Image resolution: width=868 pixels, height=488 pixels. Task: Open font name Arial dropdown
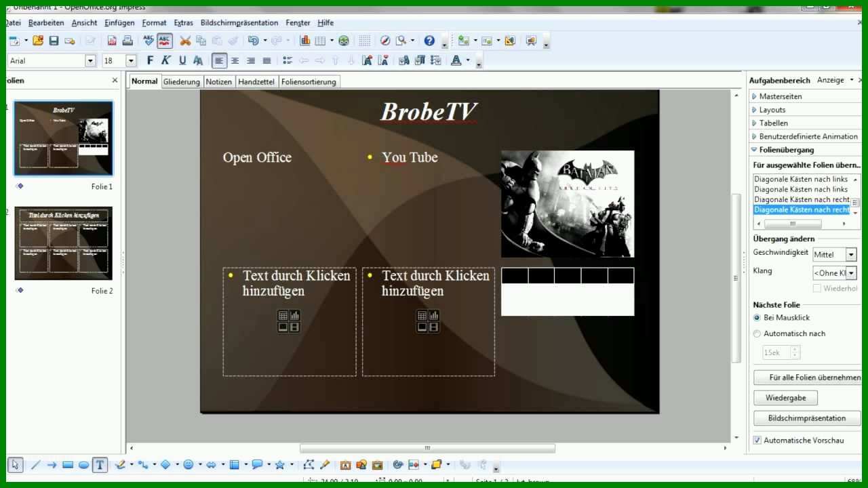click(90, 61)
